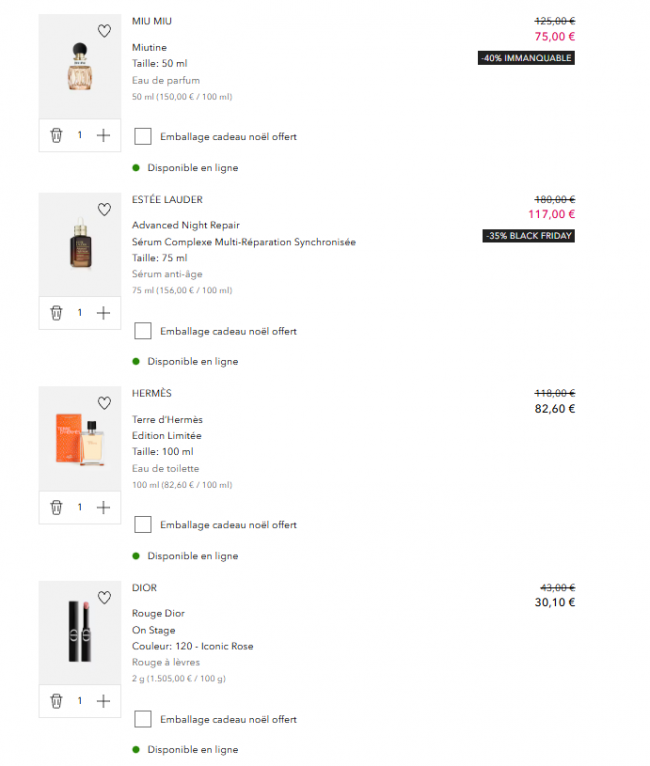Delete Estée Lauder Advanced Night Repair item
650x766 pixels.
tap(56, 313)
